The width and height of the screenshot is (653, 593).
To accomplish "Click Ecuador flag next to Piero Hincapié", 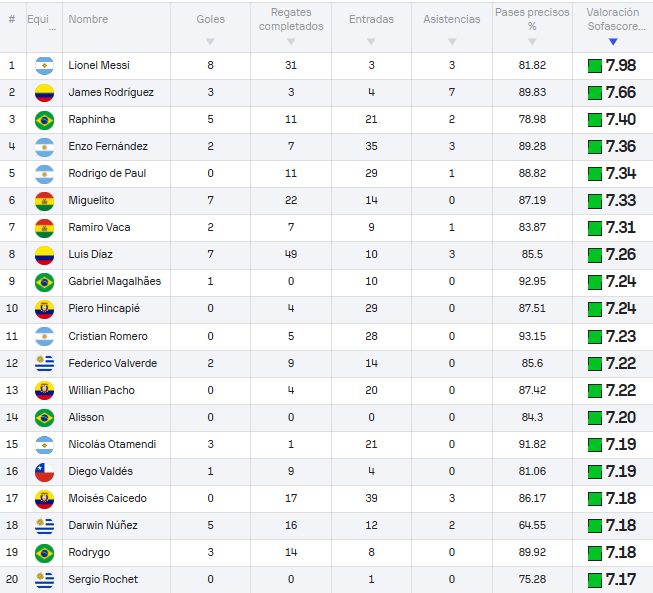I will click(x=44, y=309).
